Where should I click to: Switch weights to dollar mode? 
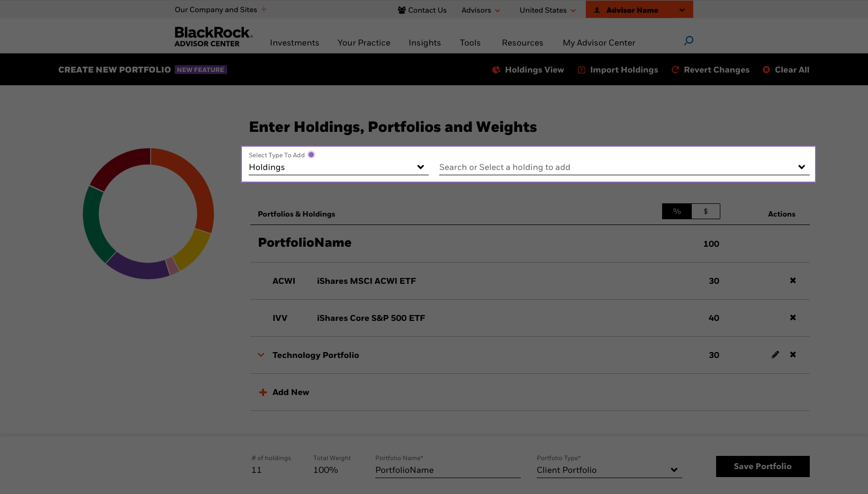tap(706, 211)
